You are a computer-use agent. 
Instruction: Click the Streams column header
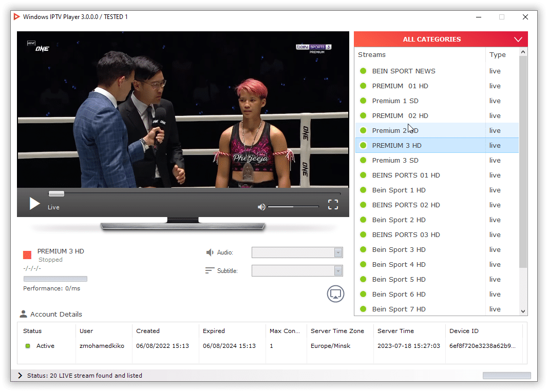click(372, 55)
